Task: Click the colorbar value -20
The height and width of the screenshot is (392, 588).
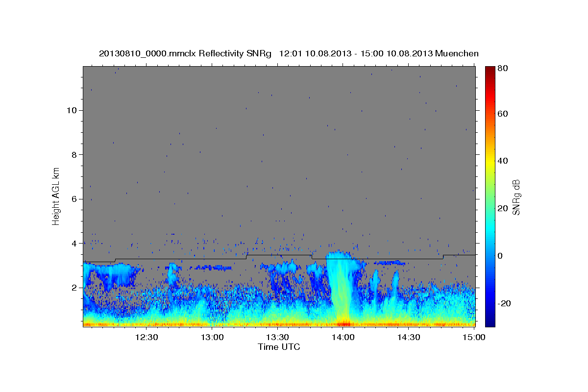Action: (504, 303)
